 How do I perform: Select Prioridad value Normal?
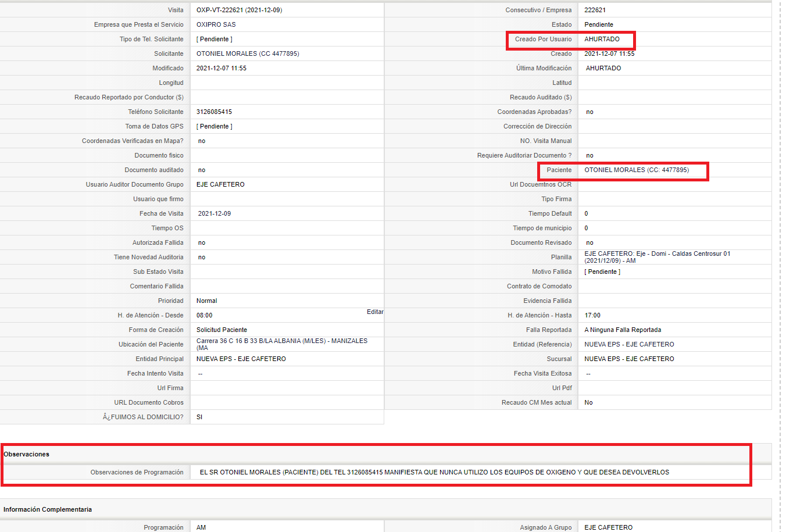click(207, 301)
